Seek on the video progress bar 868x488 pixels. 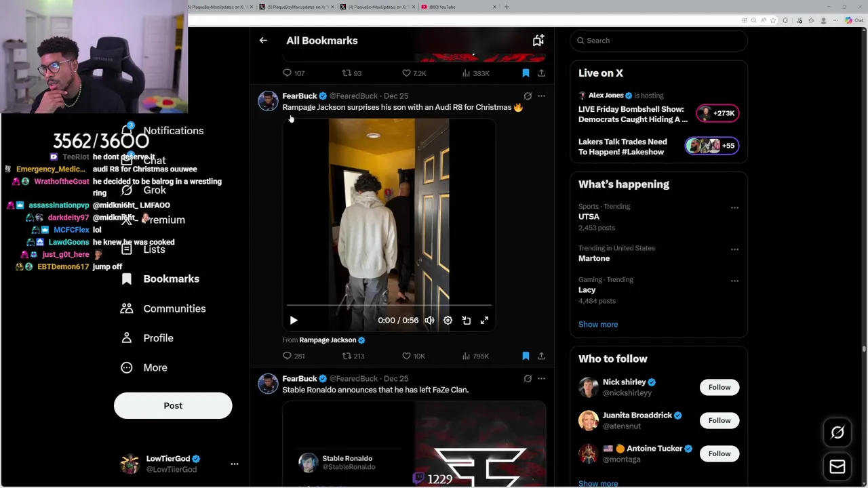click(389, 306)
